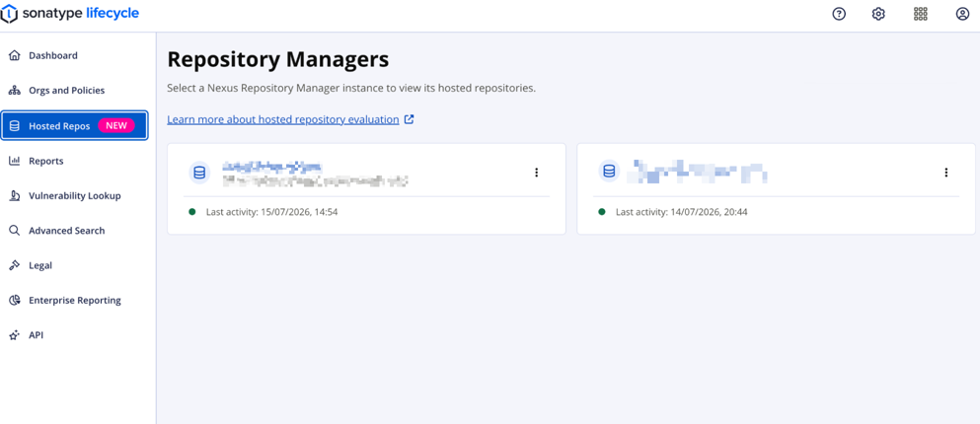Screen dimensions: 980x424
Task: Click green status dot beside 14/07/2026 activity
Action: click(602, 212)
